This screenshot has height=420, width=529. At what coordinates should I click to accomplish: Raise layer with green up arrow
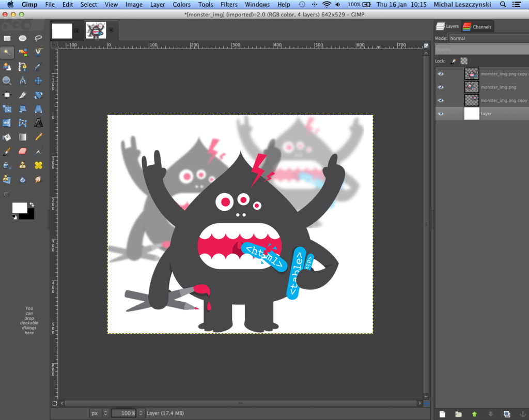pos(474,414)
